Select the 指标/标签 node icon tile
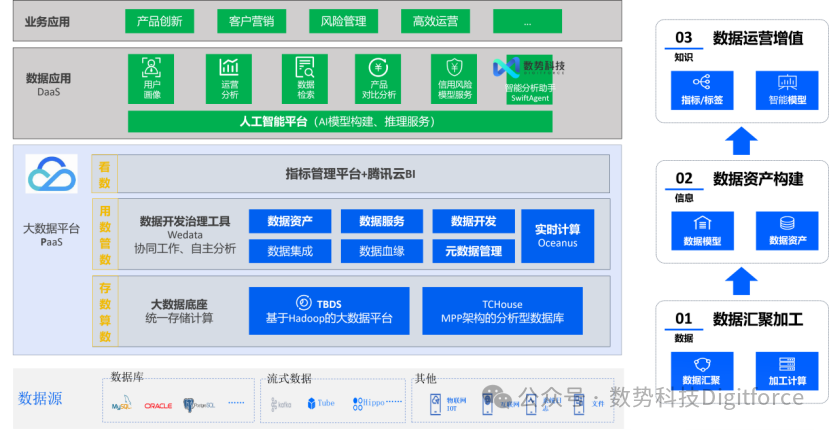 coord(702,90)
